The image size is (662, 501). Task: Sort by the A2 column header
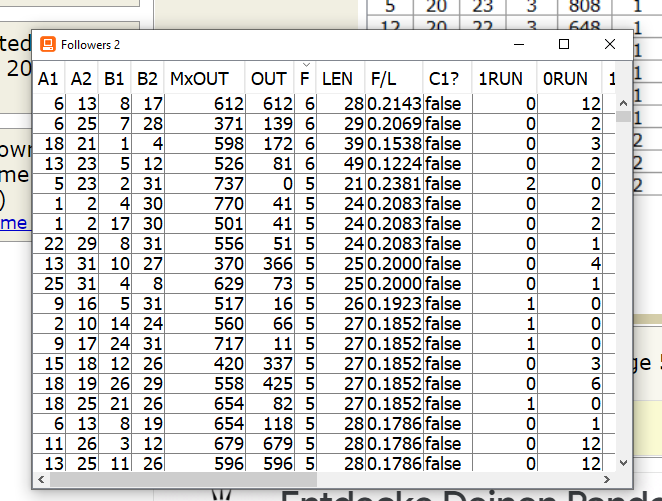pyautogui.click(x=81, y=79)
